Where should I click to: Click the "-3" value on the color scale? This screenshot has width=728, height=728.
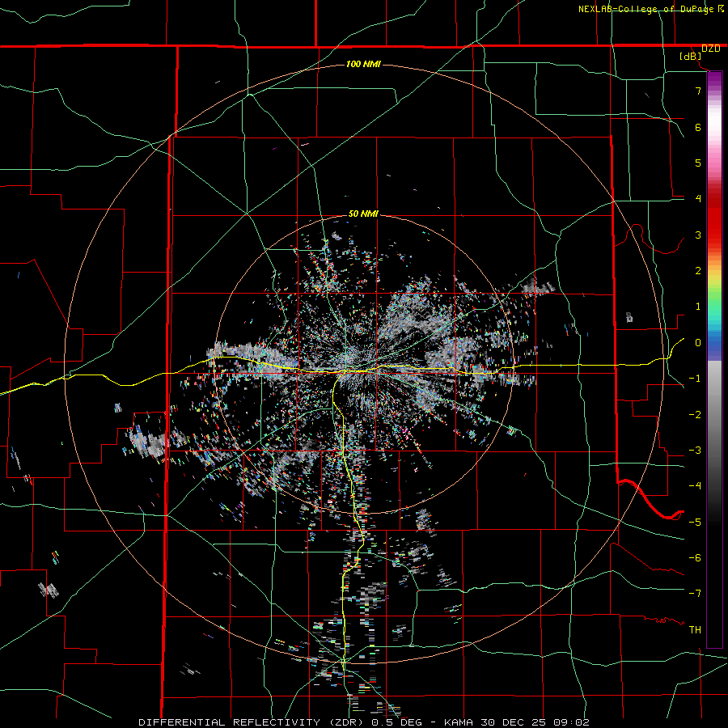[x=695, y=451]
